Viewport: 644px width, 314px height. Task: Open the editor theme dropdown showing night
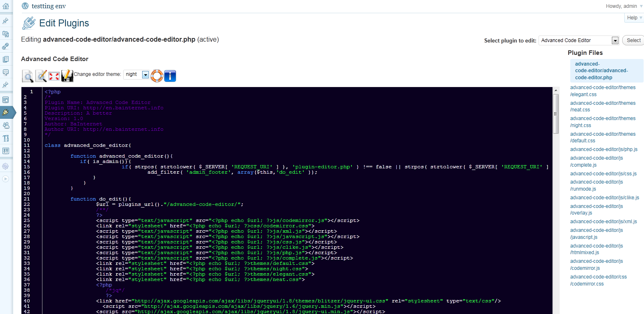point(136,74)
